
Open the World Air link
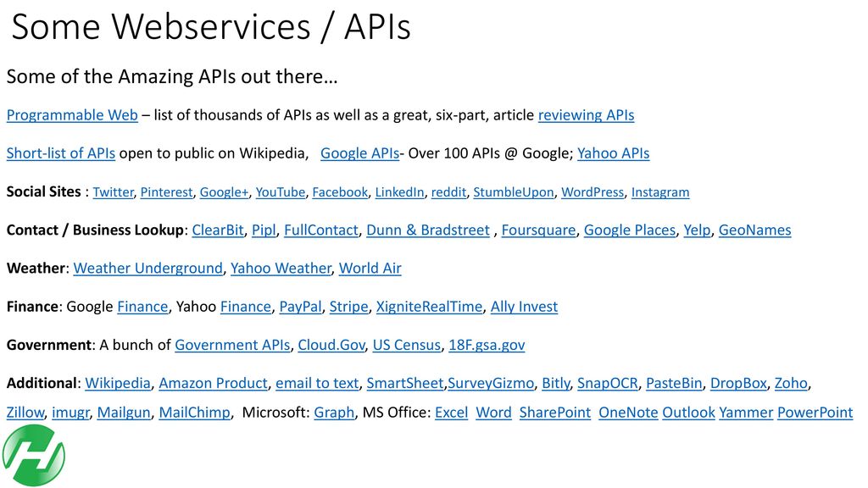(x=370, y=269)
